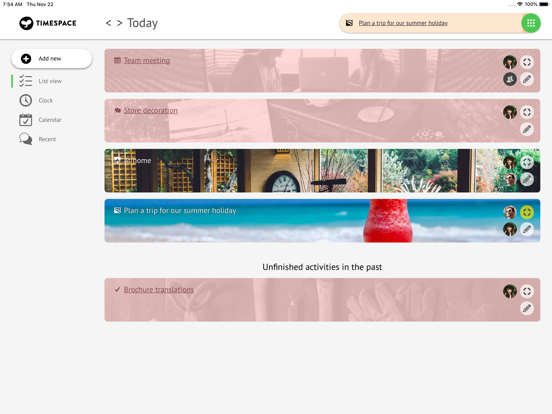Click Wi-Fi indicator in status bar
552x414 pixels.
[520, 4]
